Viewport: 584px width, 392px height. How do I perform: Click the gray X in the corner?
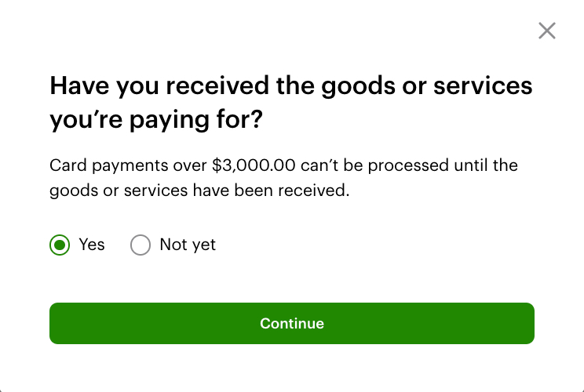(x=546, y=31)
